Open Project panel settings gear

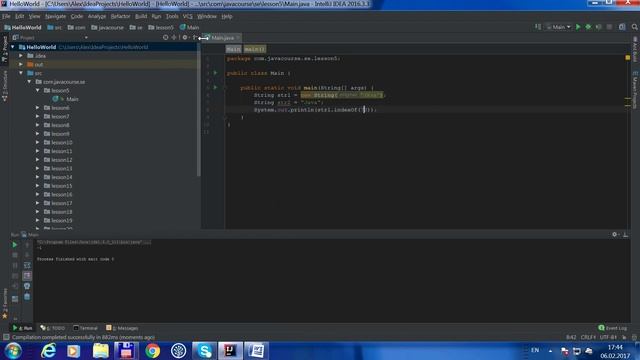[x=185, y=38]
